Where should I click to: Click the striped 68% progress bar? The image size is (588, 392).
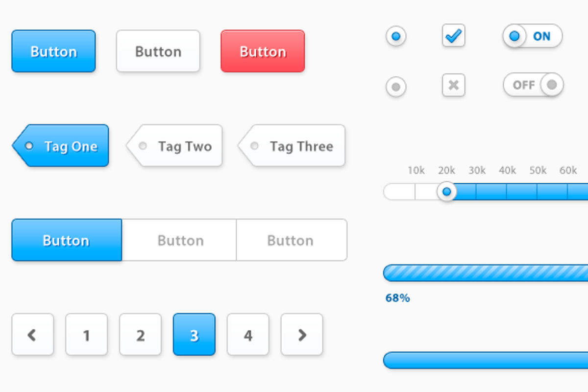[485, 272]
